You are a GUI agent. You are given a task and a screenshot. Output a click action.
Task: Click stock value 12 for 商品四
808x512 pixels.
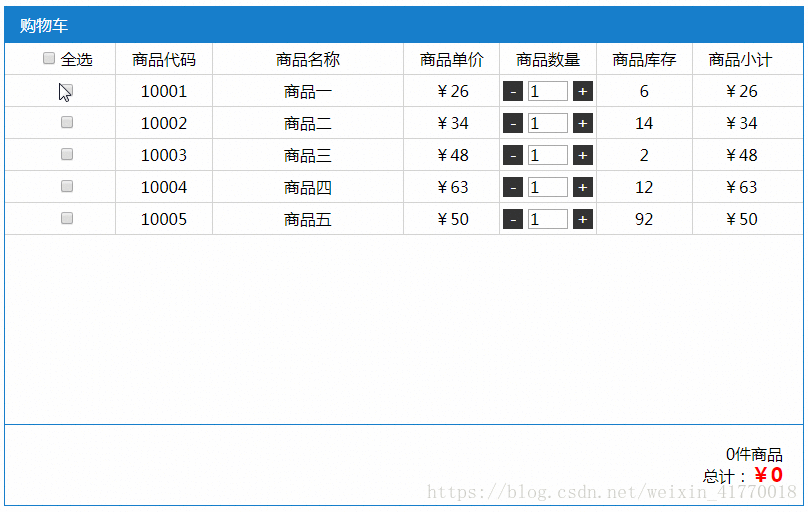tap(644, 187)
